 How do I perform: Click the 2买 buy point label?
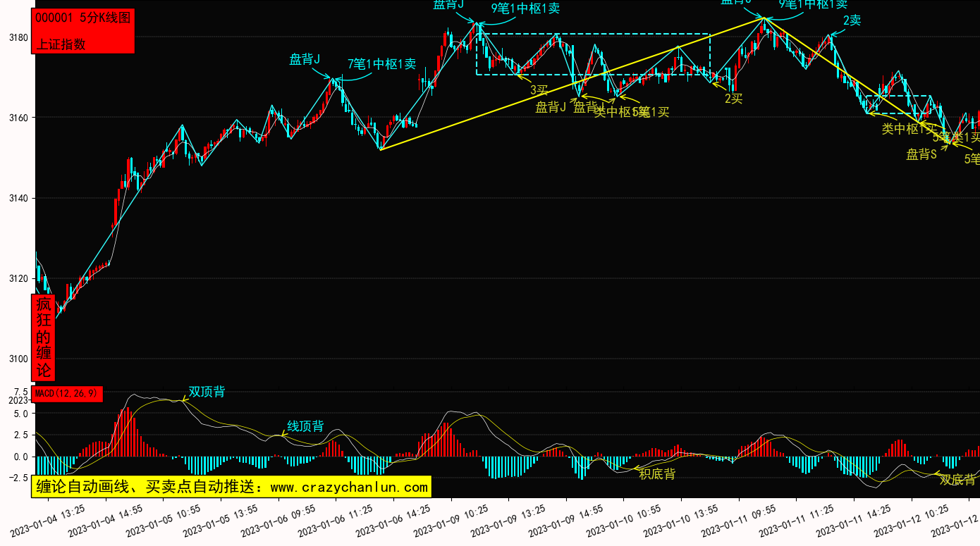[x=734, y=99]
